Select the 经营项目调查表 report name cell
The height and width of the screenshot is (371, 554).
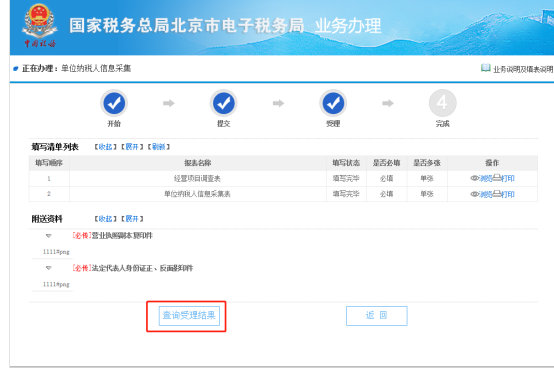coord(197,179)
